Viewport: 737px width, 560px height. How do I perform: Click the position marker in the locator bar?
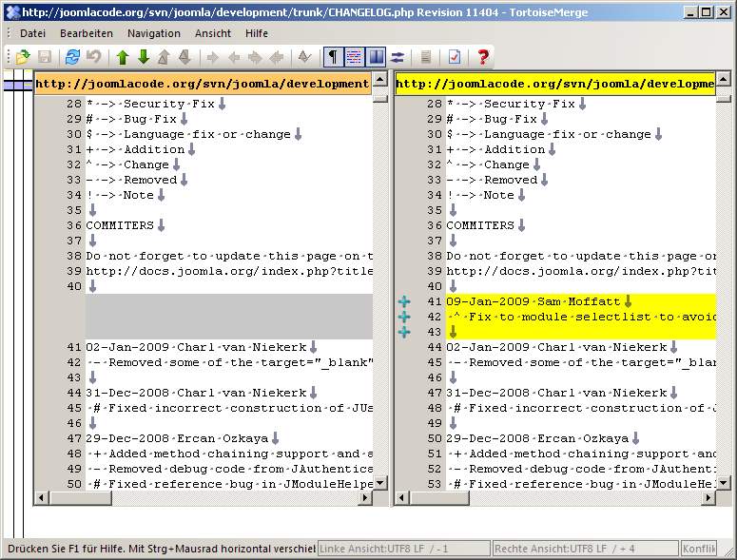point(18,85)
